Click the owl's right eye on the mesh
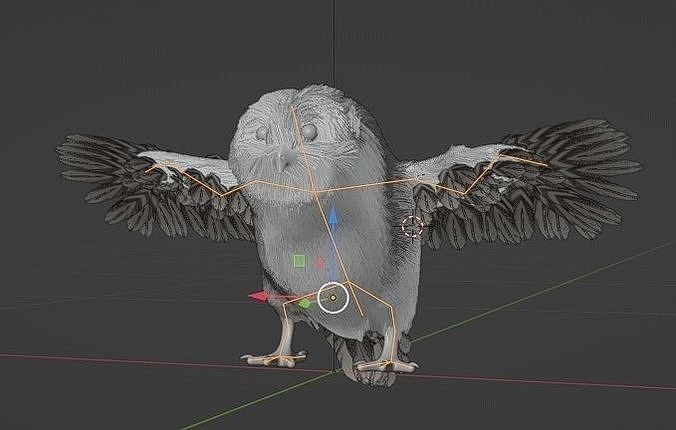This screenshot has width=676, height=430. click(x=309, y=132)
